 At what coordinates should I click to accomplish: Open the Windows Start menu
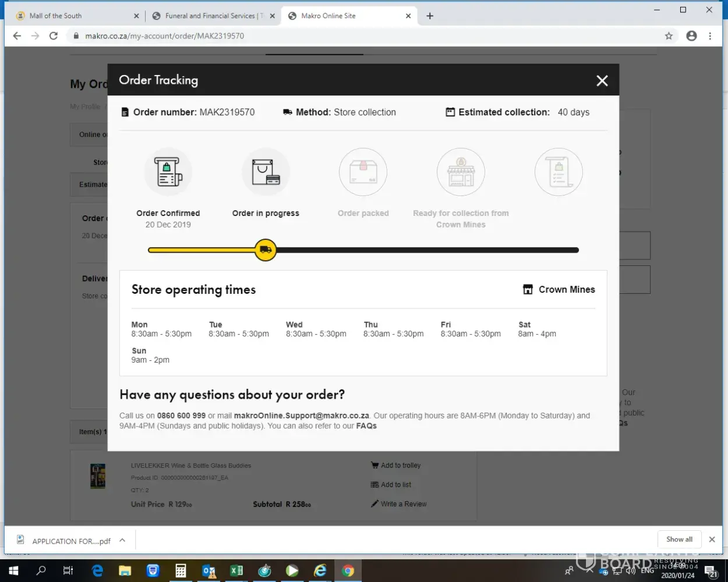13,571
